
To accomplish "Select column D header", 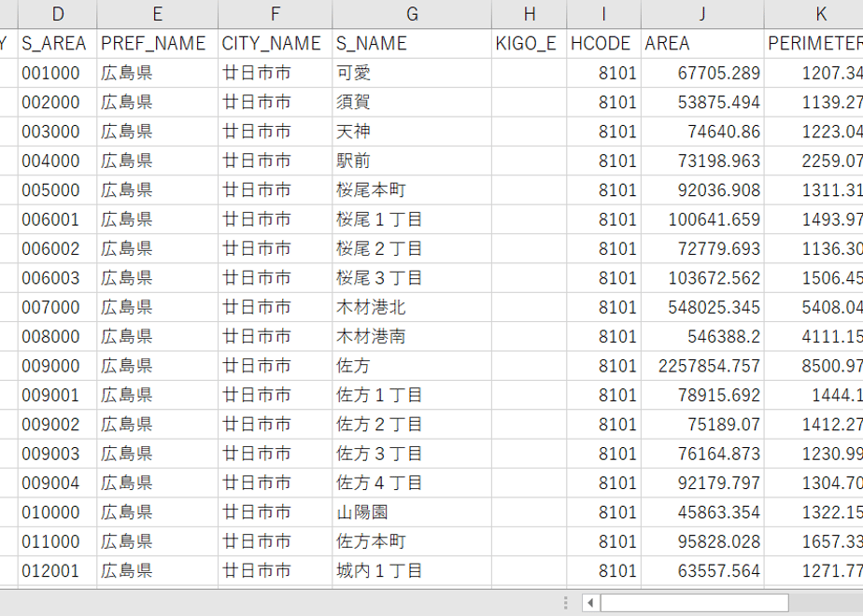I will [x=57, y=14].
